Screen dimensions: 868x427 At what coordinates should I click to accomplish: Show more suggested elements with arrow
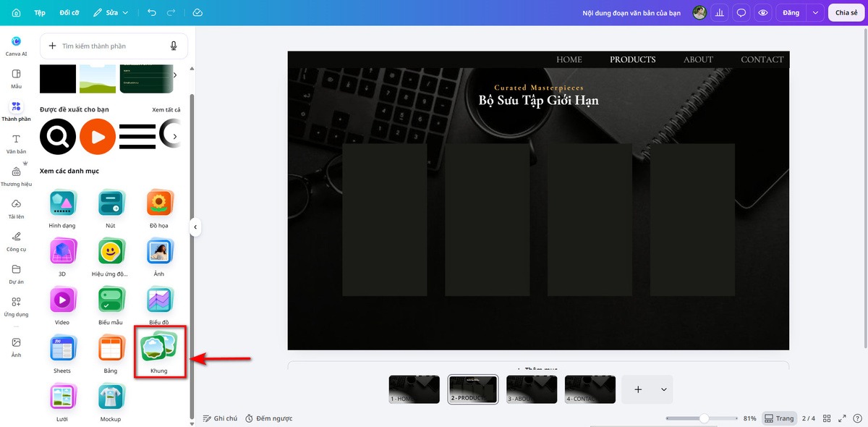[174, 136]
